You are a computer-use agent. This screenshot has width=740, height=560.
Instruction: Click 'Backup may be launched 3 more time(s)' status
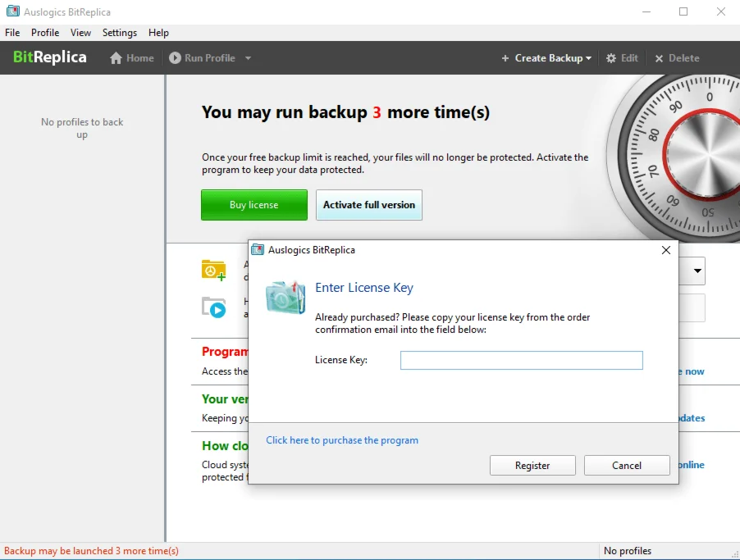click(92, 550)
